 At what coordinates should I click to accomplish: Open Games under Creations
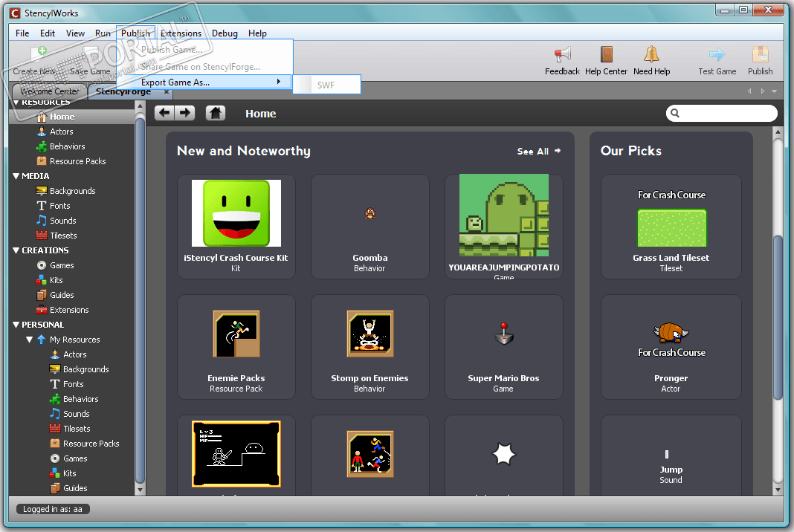pyautogui.click(x=62, y=265)
